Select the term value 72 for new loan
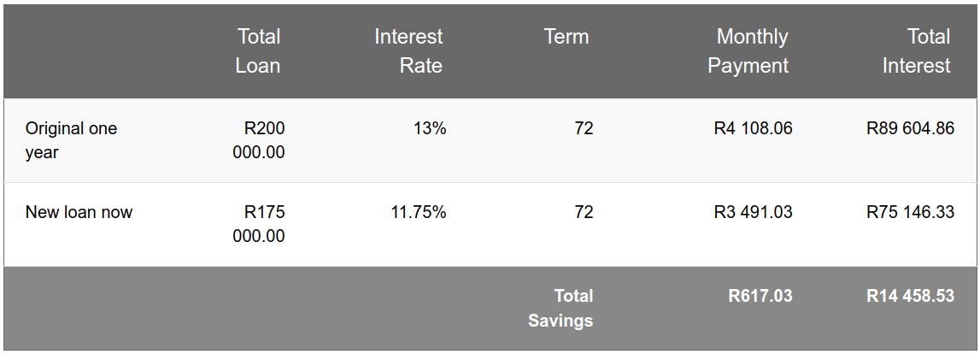The height and width of the screenshot is (354, 980). 584,212
